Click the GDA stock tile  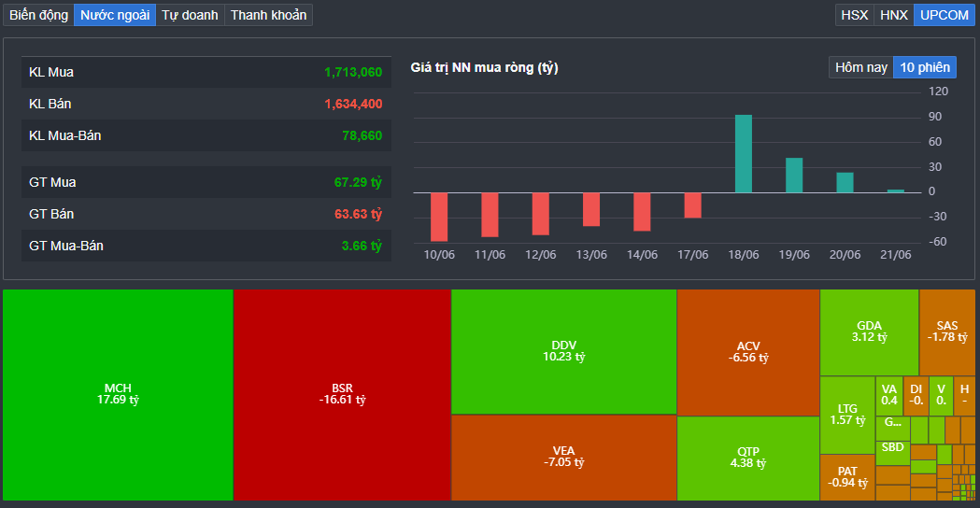pos(869,332)
